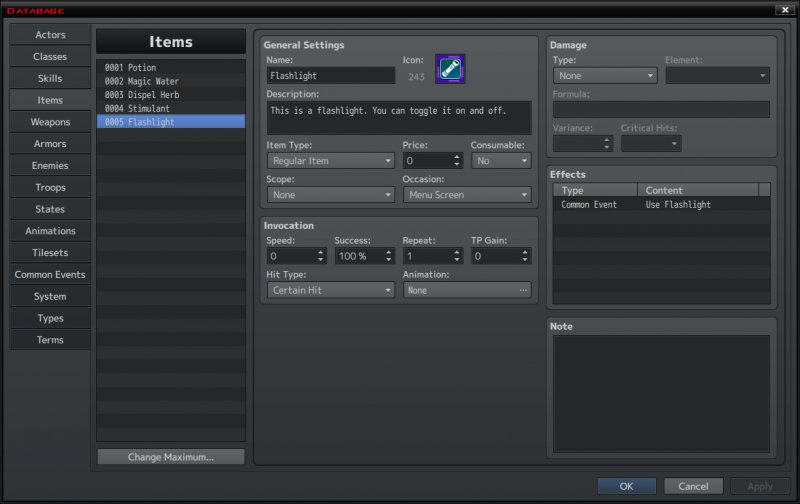
Task: Switch to the Weapons tab
Action: tap(50, 122)
